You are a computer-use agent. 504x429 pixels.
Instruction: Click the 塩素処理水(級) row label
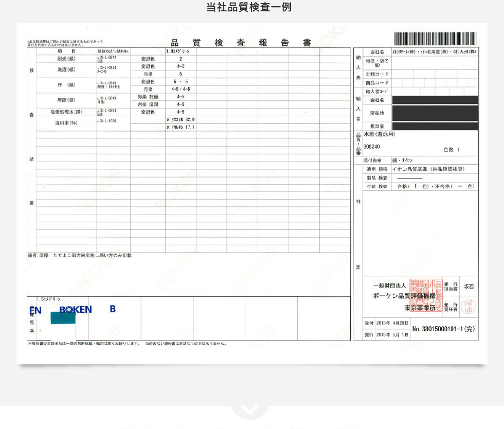point(66,112)
